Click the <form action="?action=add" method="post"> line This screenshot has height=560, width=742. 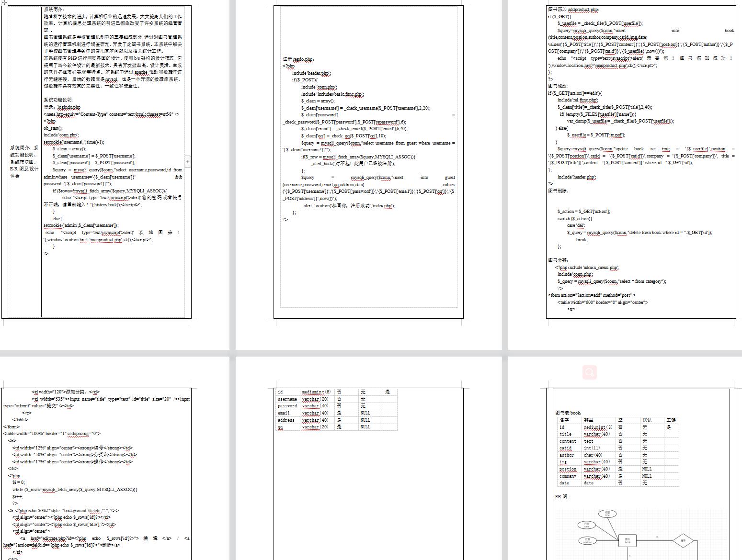click(x=592, y=295)
